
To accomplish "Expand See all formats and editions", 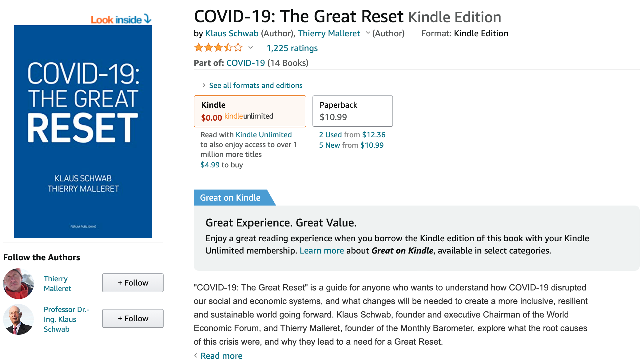I will pyautogui.click(x=255, y=86).
